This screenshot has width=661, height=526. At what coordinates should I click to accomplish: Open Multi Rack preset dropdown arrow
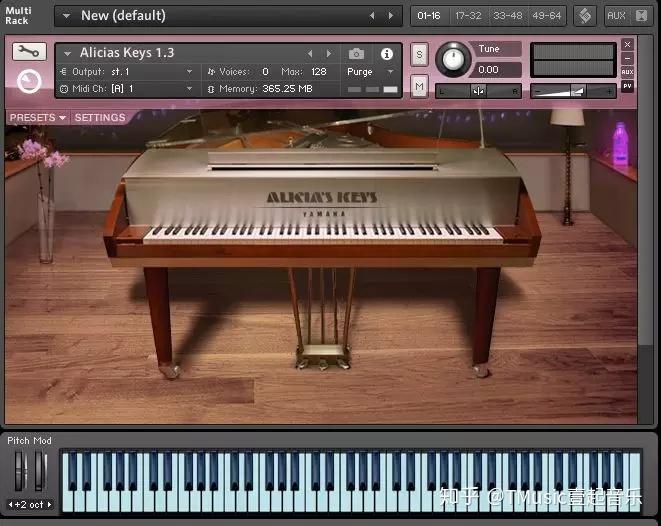(66, 16)
